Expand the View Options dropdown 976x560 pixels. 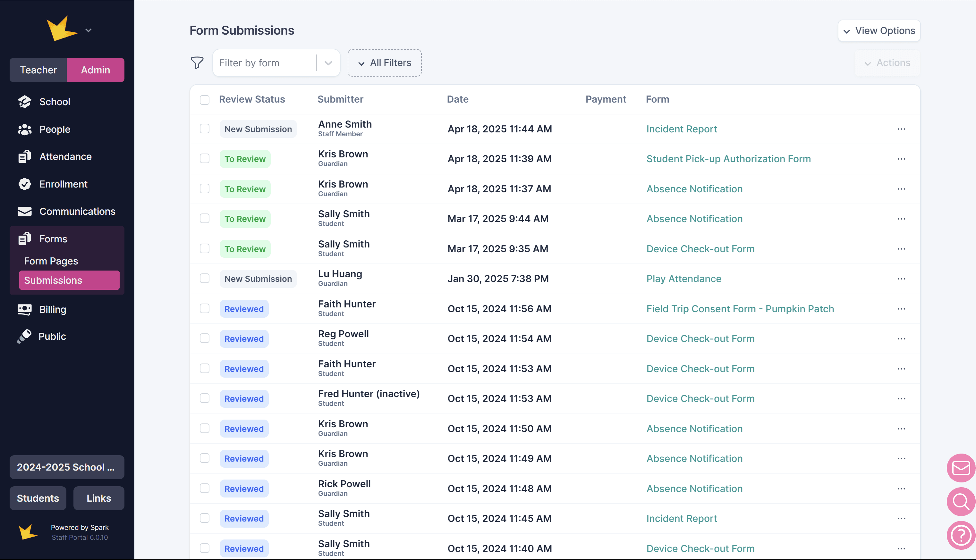(879, 31)
